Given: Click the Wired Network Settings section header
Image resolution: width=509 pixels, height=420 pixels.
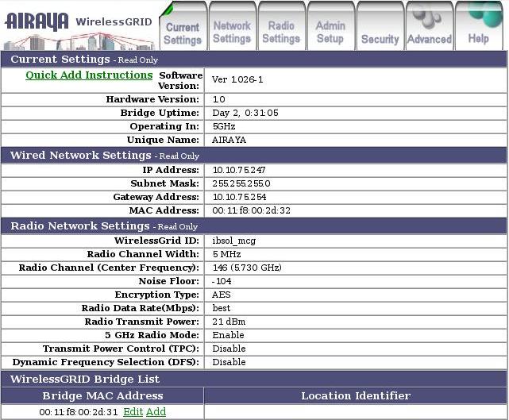Looking at the screenshot, I should click(254, 155).
